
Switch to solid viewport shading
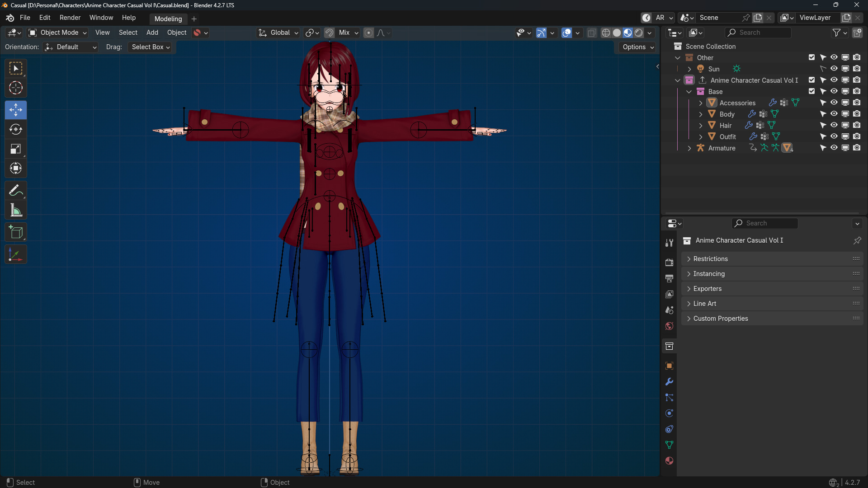point(617,33)
